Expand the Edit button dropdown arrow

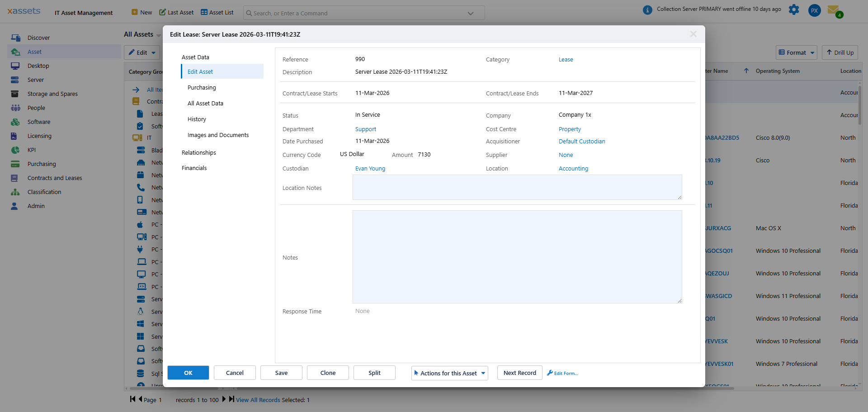point(152,52)
